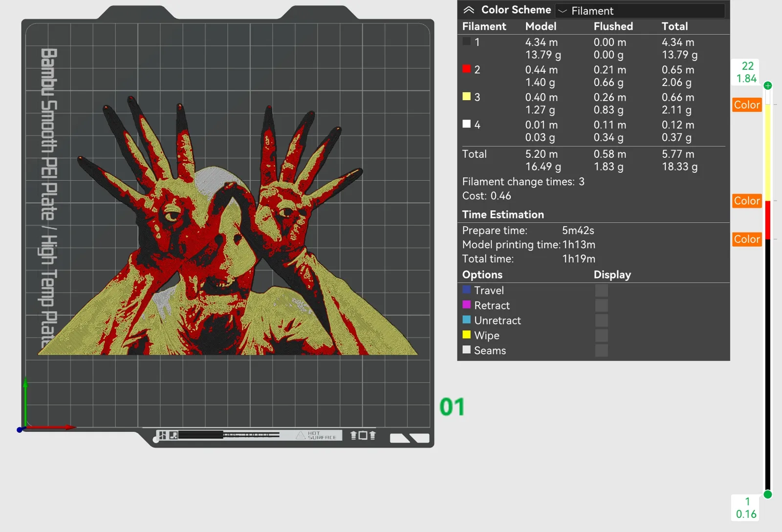Click the Bambu Smooth PEI Plate label

pos(48,198)
